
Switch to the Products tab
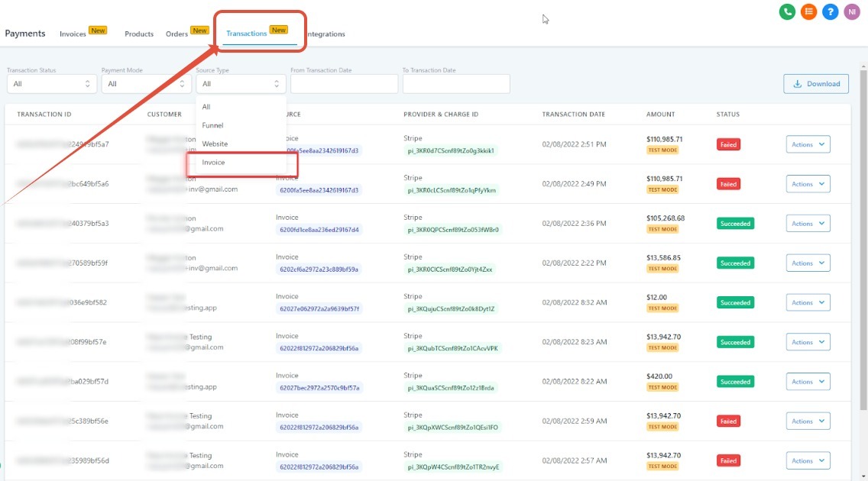[139, 34]
